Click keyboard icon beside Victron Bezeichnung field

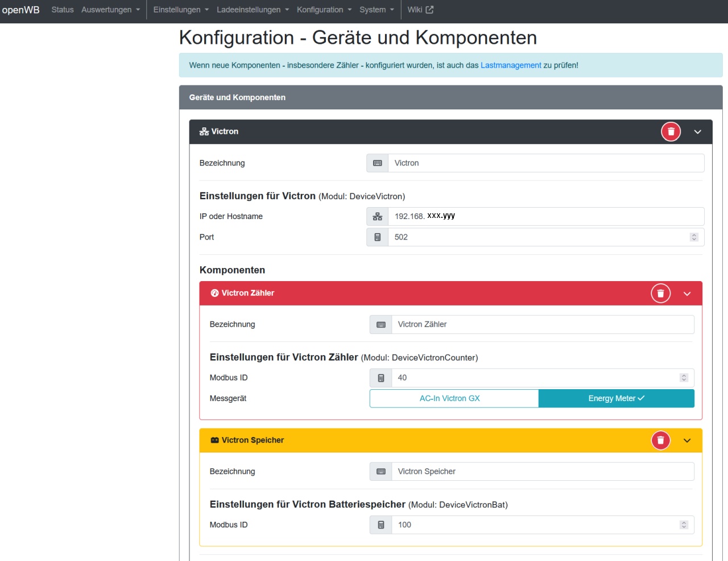[378, 163]
